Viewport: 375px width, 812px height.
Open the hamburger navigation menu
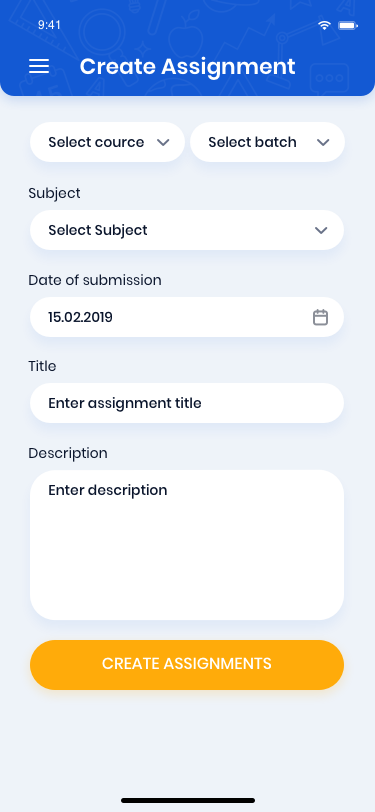[39, 66]
